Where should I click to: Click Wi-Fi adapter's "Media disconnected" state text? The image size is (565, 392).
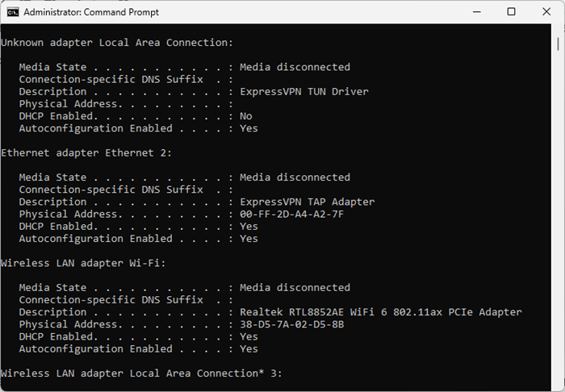click(295, 287)
